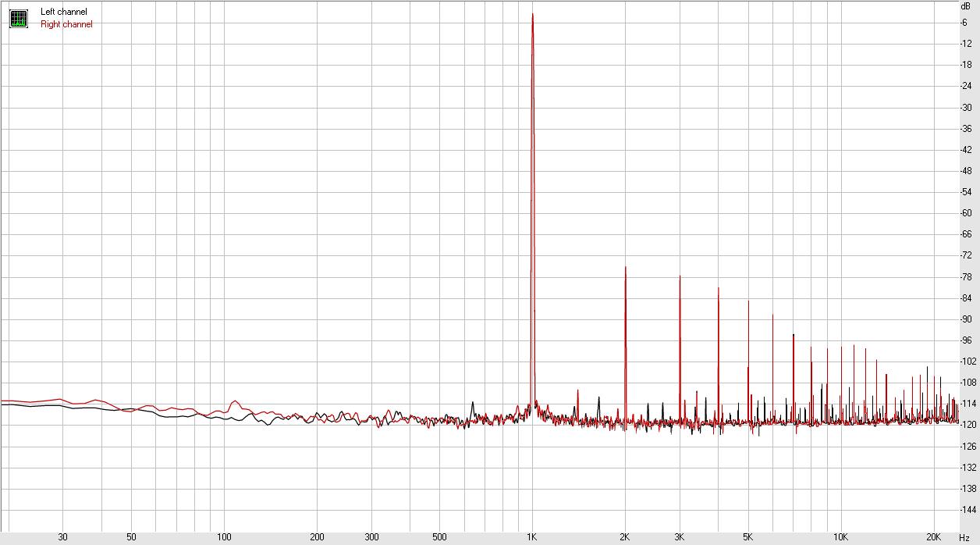Click the "-120" dB scale label

pyautogui.click(x=967, y=425)
